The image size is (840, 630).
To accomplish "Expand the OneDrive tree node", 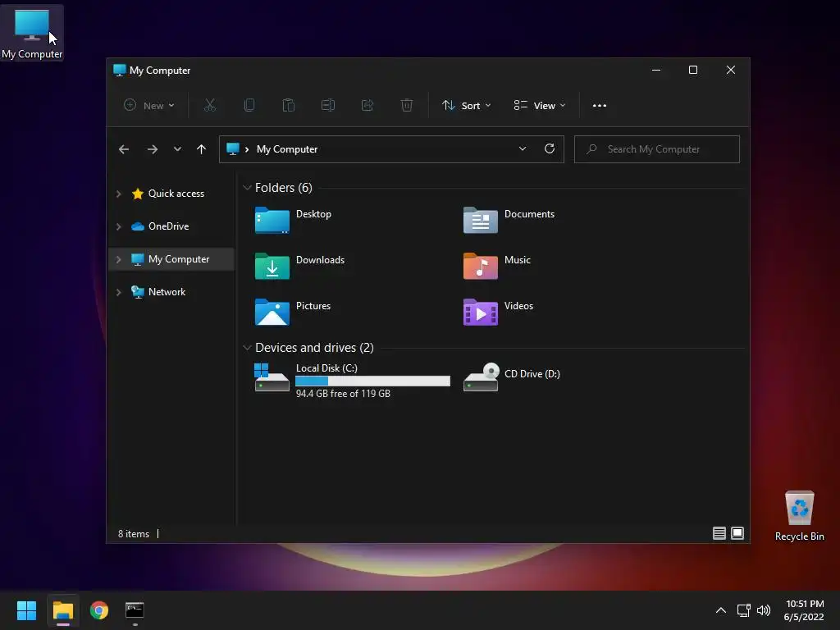I will pyautogui.click(x=118, y=226).
